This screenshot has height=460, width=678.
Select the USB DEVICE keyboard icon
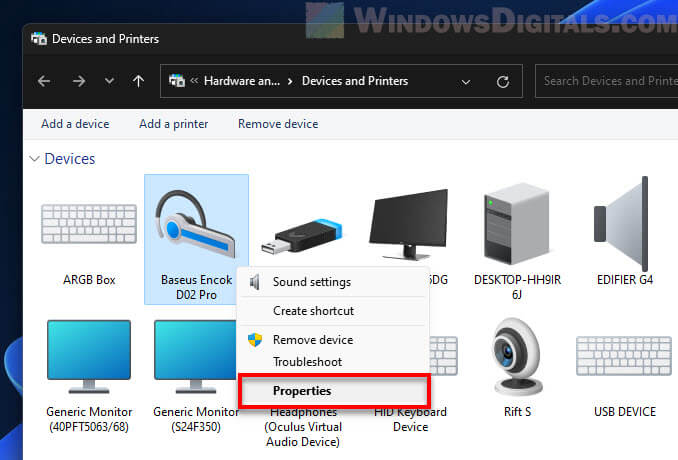pos(624,356)
